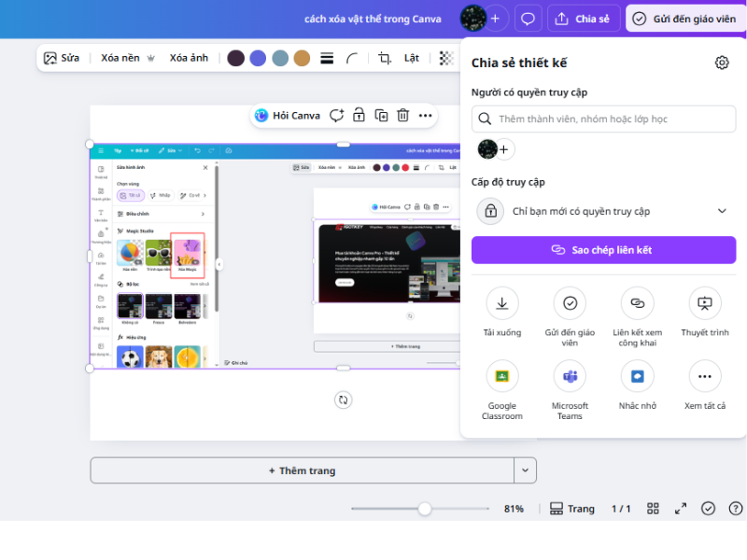Toggle the lock on the selected element
Screen dimensions: 747x560
click(x=359, y=115)
